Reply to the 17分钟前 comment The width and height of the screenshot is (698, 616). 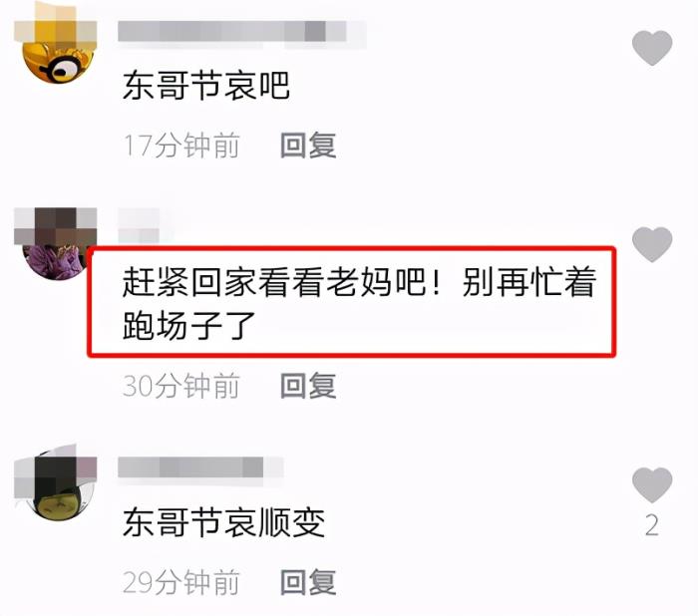click(308, 146)
